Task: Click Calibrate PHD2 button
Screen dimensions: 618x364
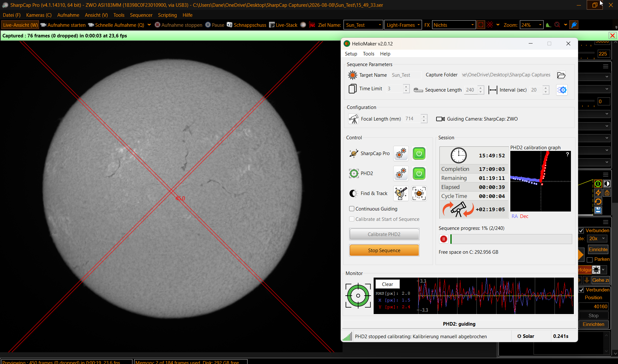Action: coord(384,234)
